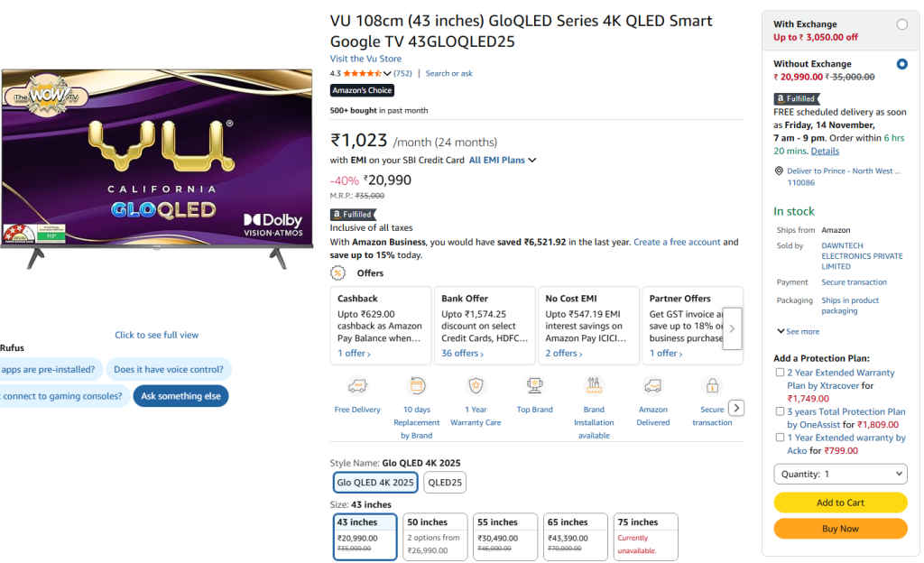Open the Quantity dropdown

coord(840,473)
